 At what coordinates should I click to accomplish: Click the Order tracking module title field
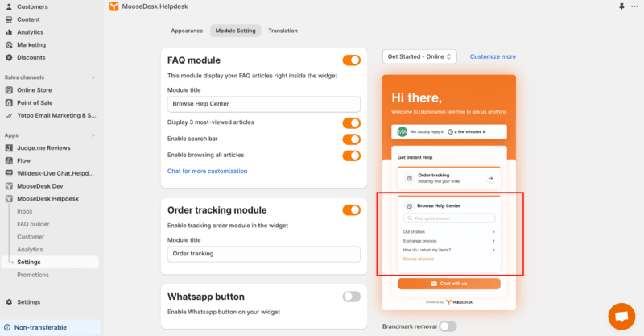pyautogui.click(x=264, y=254)
